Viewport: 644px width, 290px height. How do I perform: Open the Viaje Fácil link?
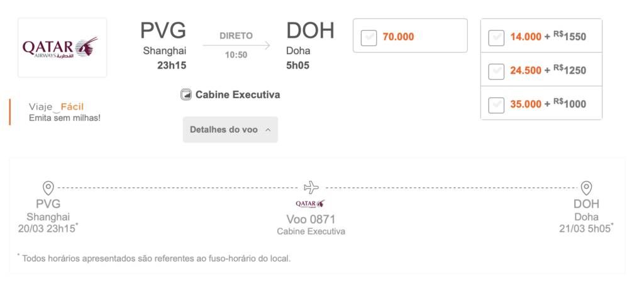pyautogui.click(x=56, y=107)
